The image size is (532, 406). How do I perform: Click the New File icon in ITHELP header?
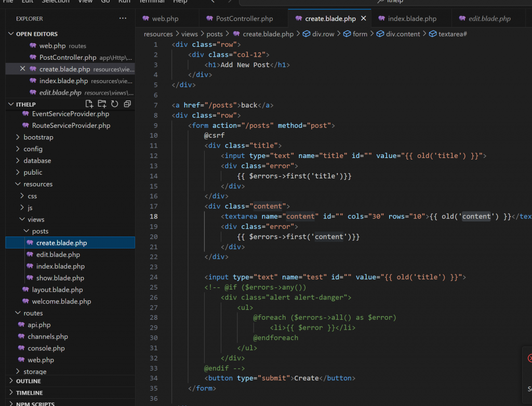[89, 104]
